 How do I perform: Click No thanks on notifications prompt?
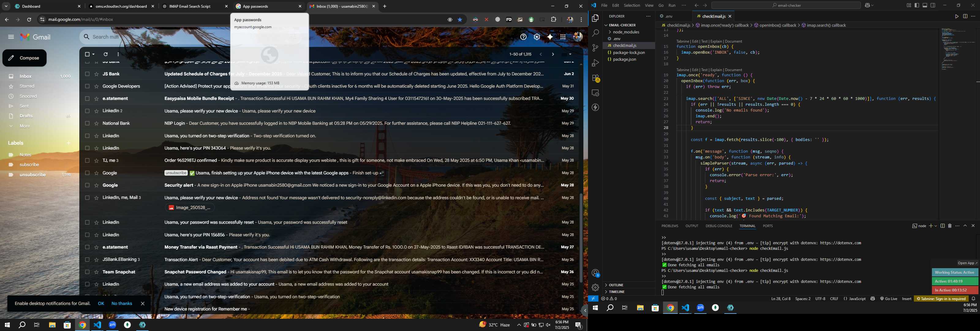122,304
